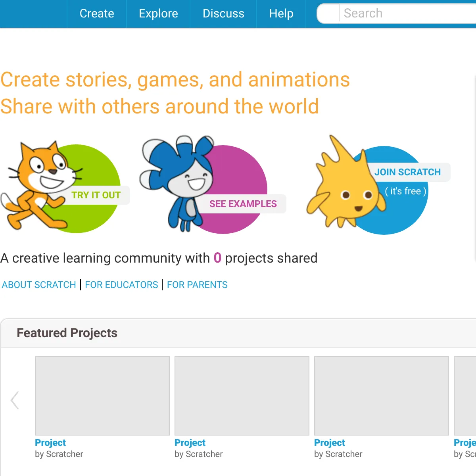The height and width of the screenshot is (476, 476).
Task: Open the FOR EDUCATORS link
Action: click(121, 285)
